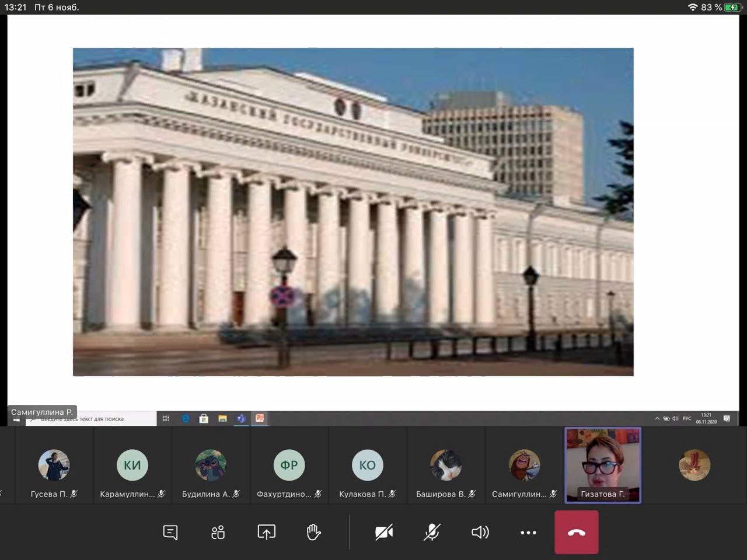Open the meeting chat icon
The image size is (747, 560).
coord(170,532)
